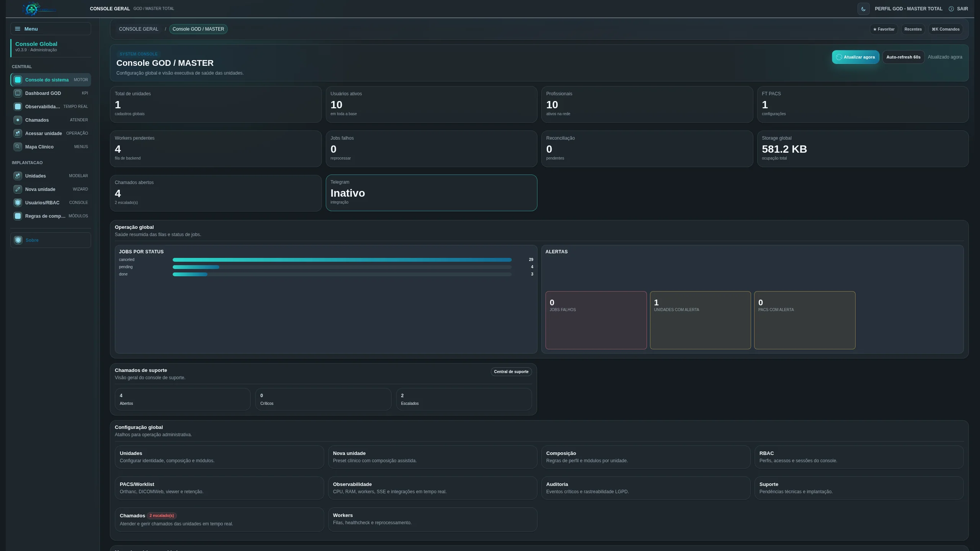Open the Recentes button

coord(913,29)
